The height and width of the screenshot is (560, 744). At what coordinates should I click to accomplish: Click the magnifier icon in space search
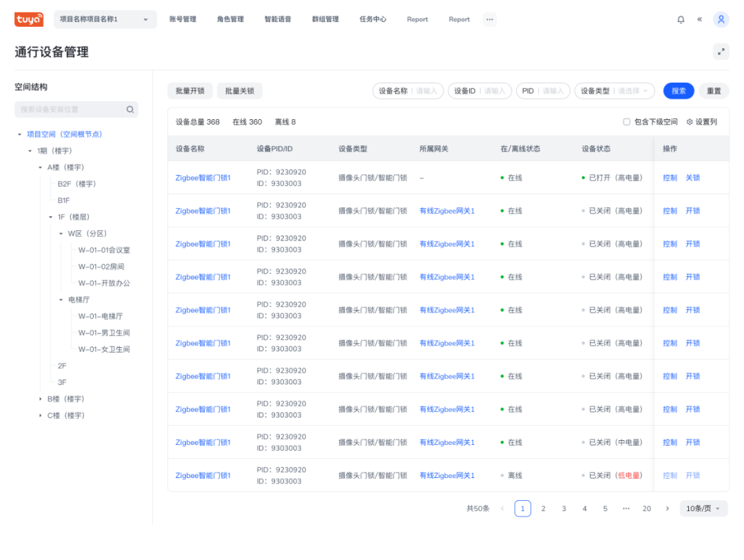pos(130,110)
